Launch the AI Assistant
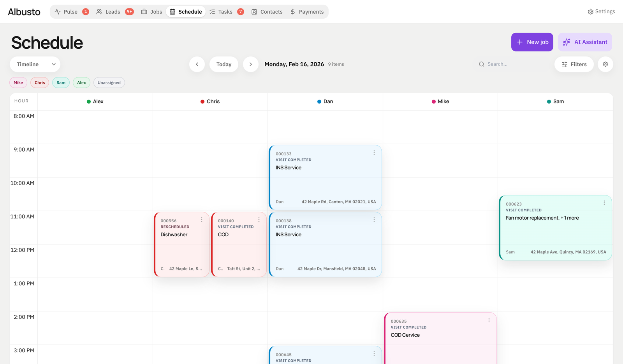Screen dimensions: 623x364 (x=585, y=42)
